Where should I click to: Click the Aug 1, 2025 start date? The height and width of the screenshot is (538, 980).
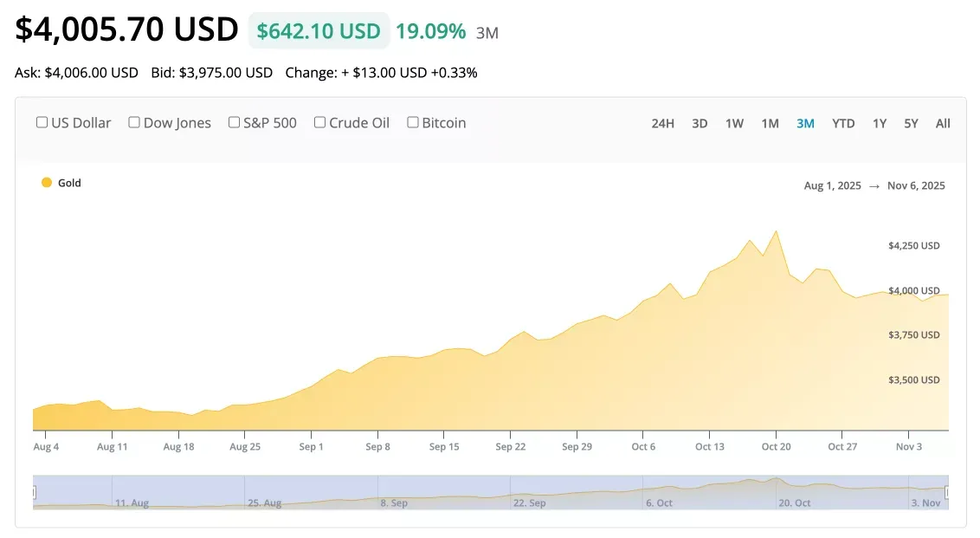(832, 185)
